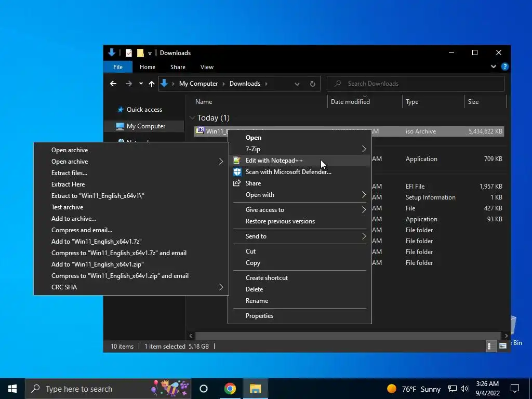532x399 pixels.
Task: Click the Cortana circle icon on taskbar
Action: tap(204, 389)
